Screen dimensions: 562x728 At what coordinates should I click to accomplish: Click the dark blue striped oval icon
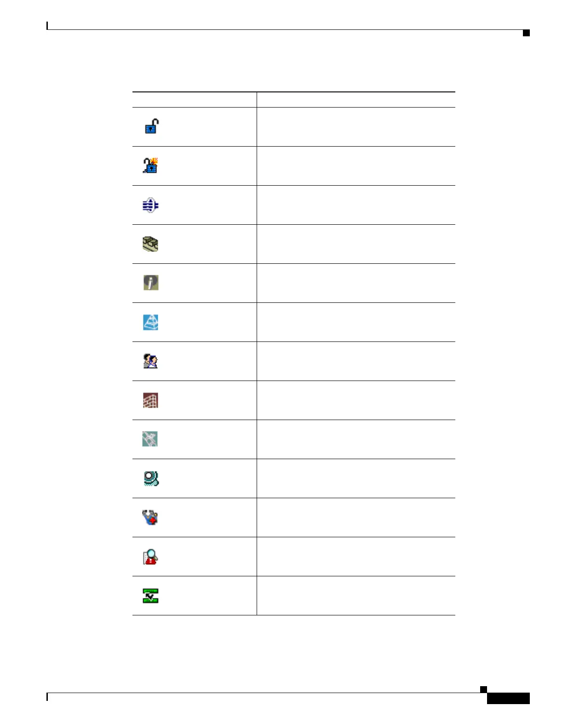pos(150,205)
